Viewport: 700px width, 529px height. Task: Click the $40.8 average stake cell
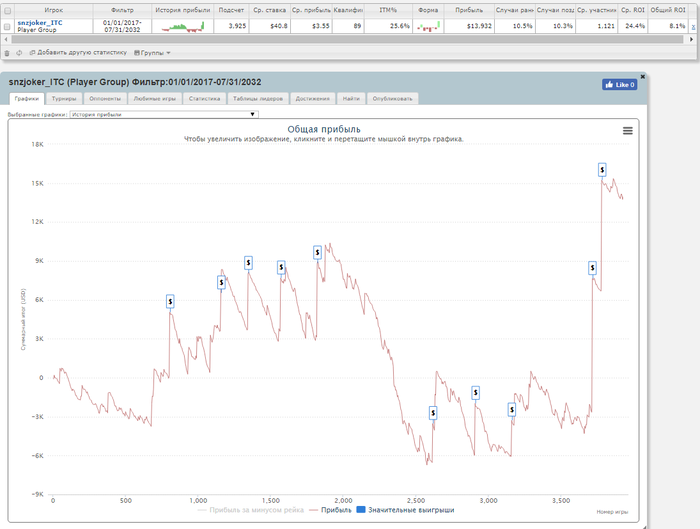[x=270, y=26]
